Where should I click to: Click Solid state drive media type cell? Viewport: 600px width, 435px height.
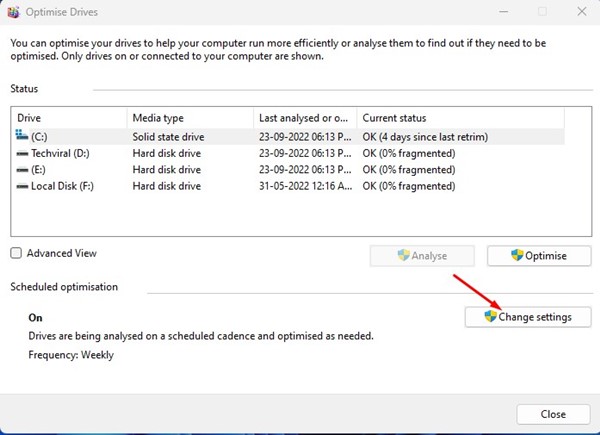coord(168,137)
